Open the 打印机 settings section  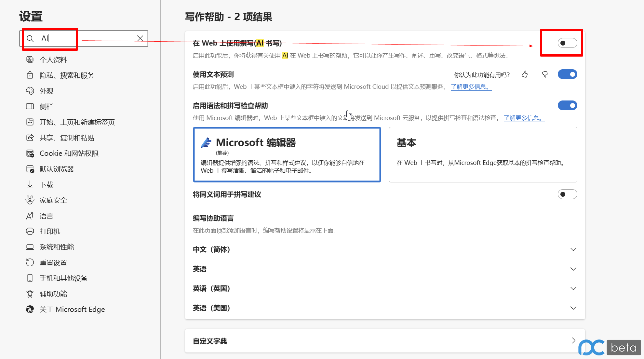[50, 231]
